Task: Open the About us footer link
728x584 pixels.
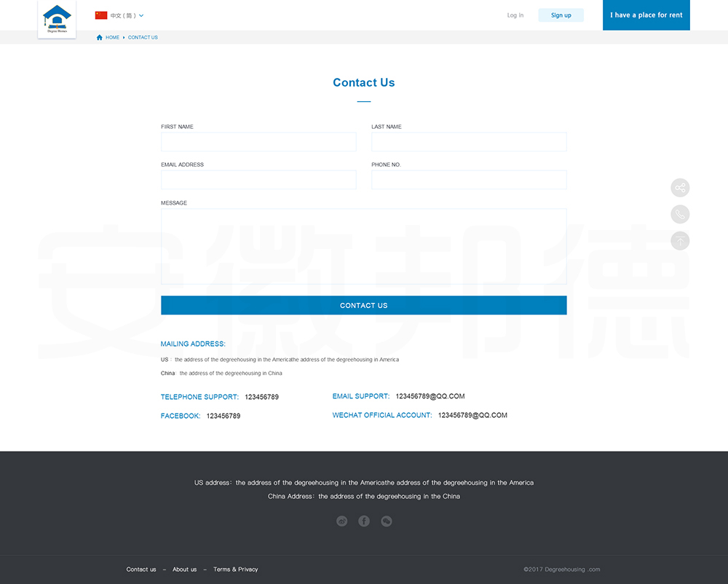Action: point(184,569)
